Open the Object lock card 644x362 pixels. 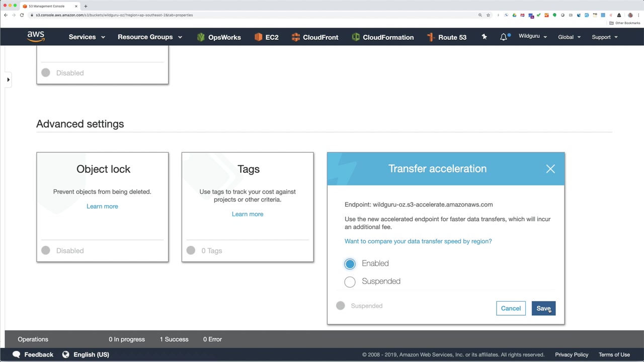coord(103,207)
